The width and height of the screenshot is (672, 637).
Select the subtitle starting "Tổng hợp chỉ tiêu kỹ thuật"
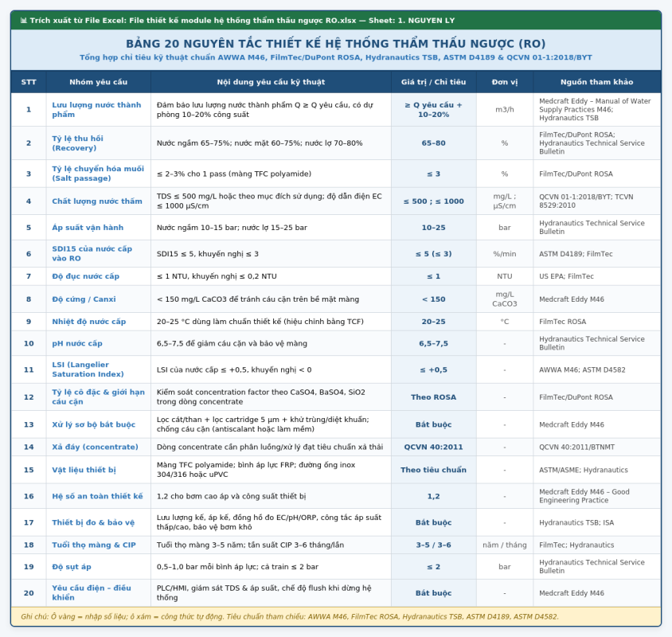tap(335, 57)
